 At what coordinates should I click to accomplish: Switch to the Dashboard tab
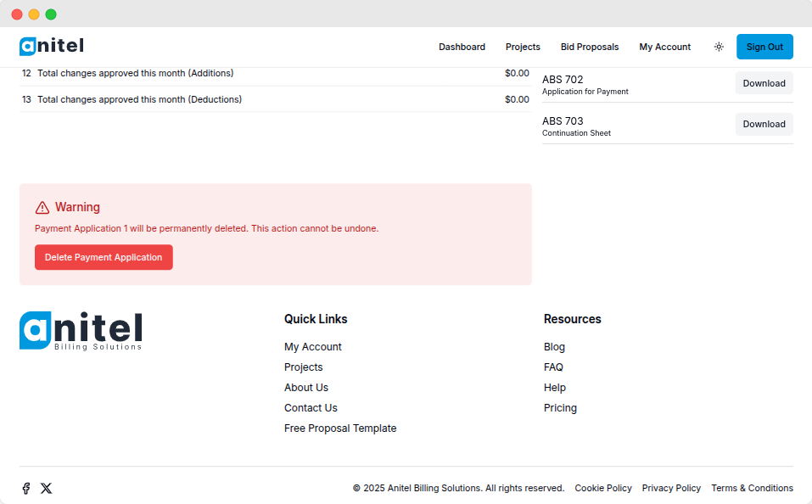click(x=462, y=47)
